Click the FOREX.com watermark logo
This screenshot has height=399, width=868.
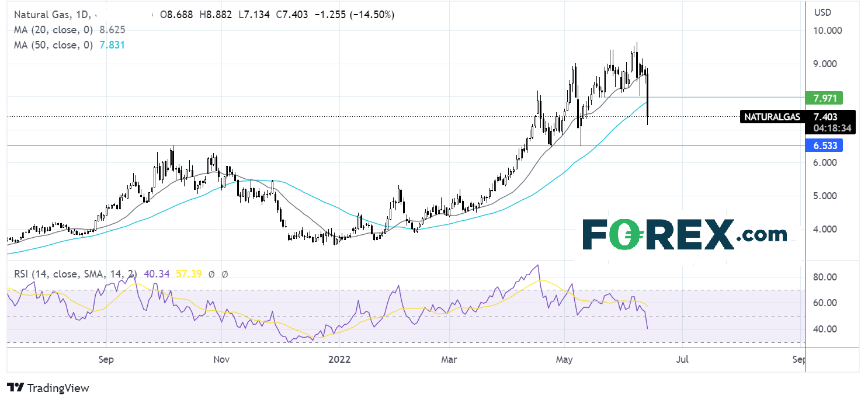tap(684, 235)
